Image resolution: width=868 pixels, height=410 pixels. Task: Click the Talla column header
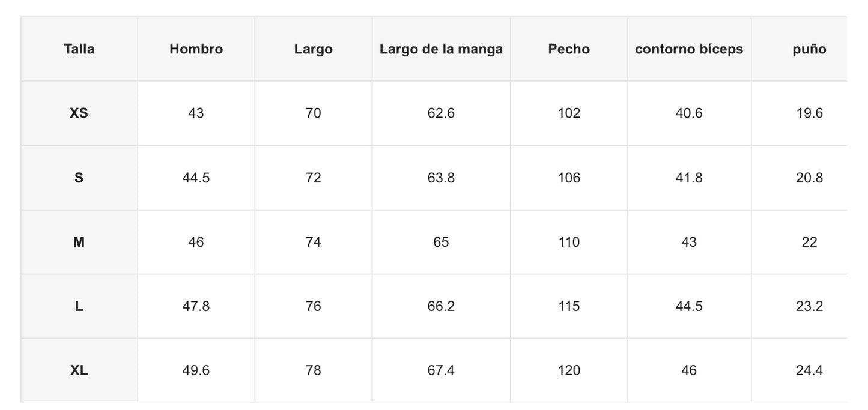click(79, 49)
